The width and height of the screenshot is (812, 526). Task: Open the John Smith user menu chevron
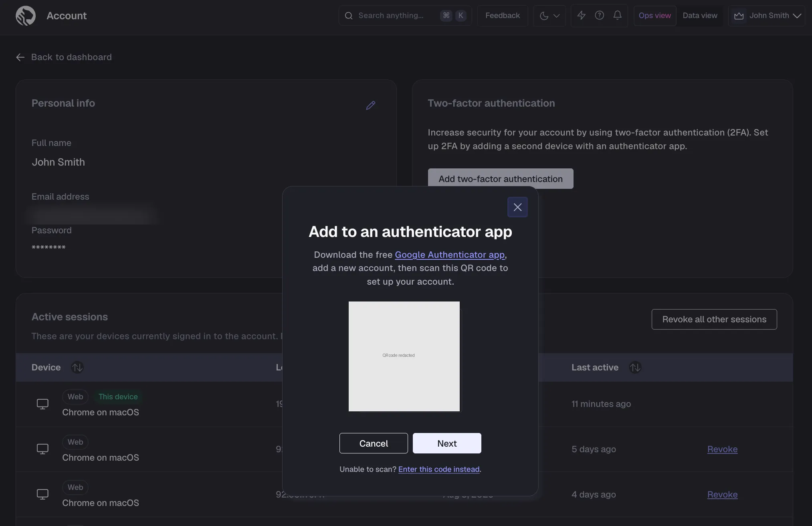coord(797,16)
